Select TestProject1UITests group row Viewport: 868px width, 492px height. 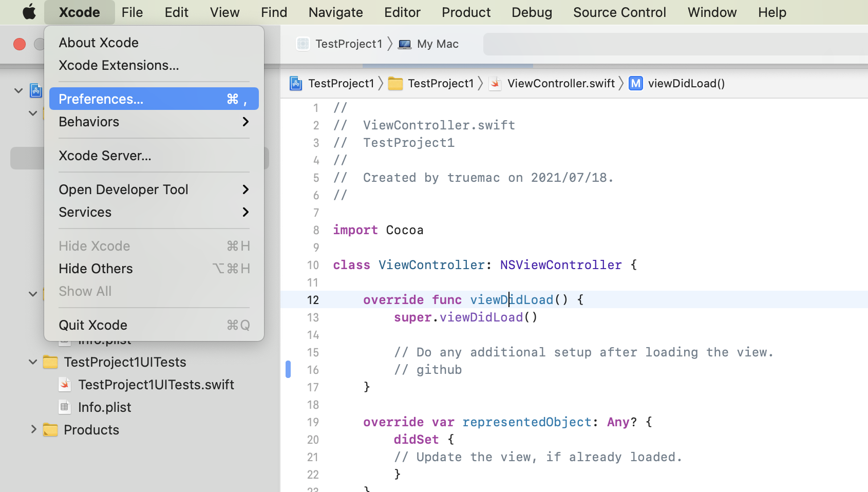coord(125,362)
